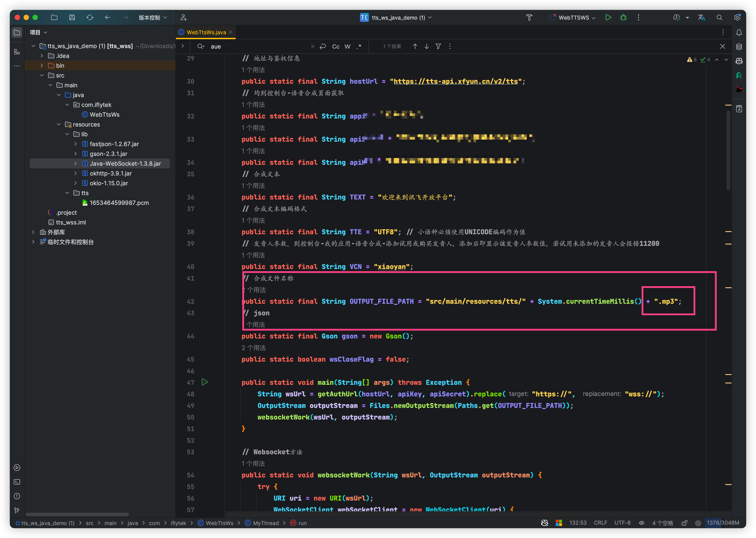Click the Notifications bell icon
The height and width of the screenshot is (538, 756).
coord(739,33)
